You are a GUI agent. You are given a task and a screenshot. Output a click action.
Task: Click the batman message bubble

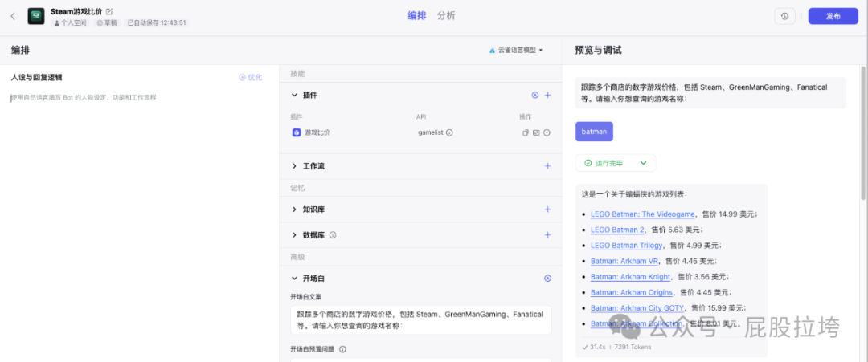tap(594, 132)
